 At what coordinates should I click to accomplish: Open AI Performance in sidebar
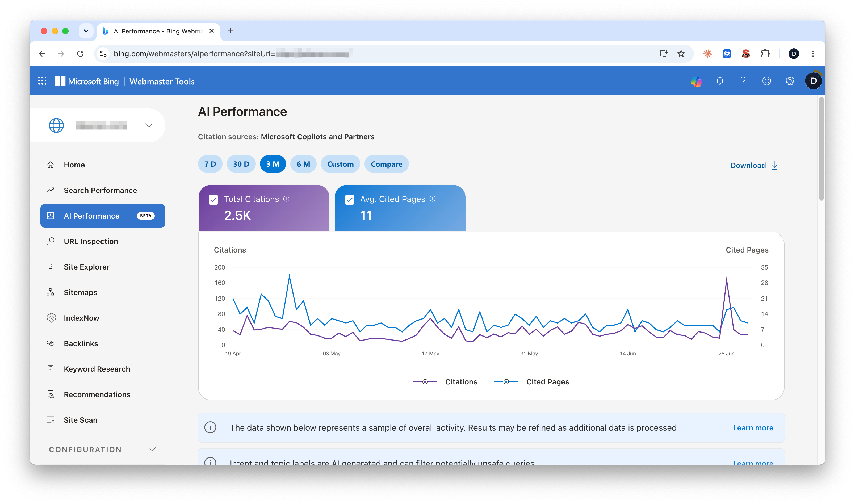103,216
